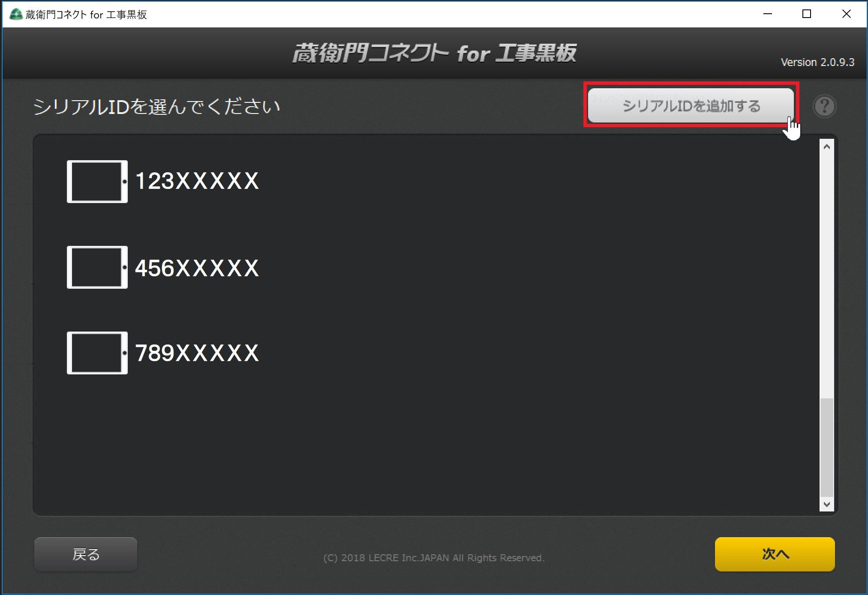Choose serial ID text 456XXXXX
The height and width of the screenshot is (595, 868).
pyautogui.click(x=197, y=268)
